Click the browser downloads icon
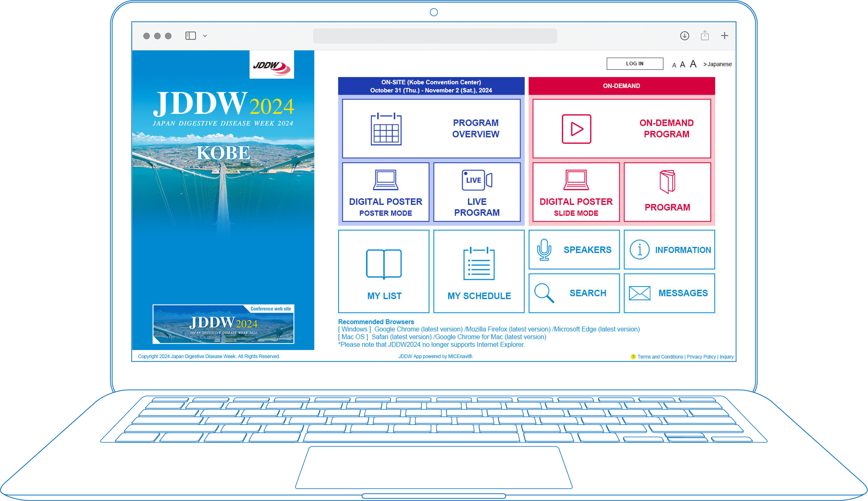Viewport: 868px width, 501px height. point(685,36)
